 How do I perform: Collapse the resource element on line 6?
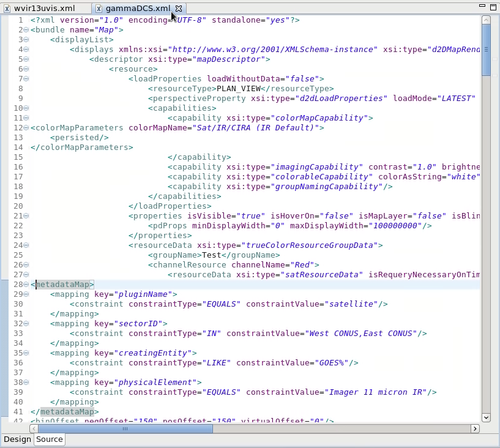(x=26, y=69)
